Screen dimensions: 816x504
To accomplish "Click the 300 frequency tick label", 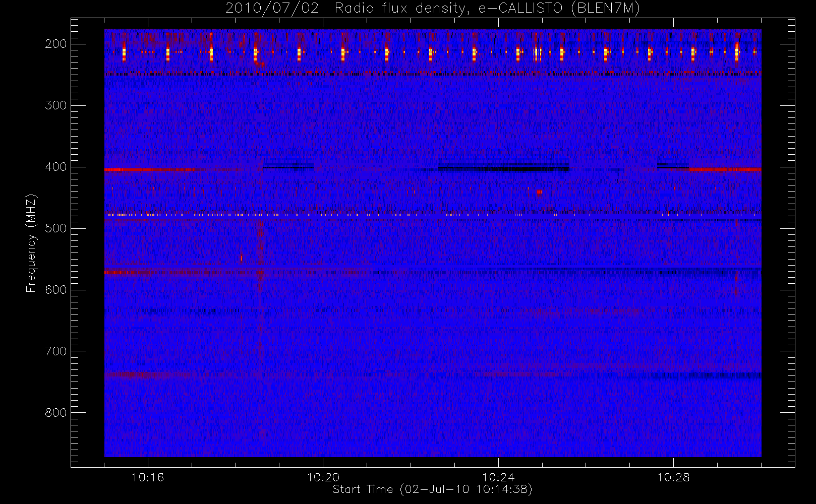I will (x=55, y=105).
